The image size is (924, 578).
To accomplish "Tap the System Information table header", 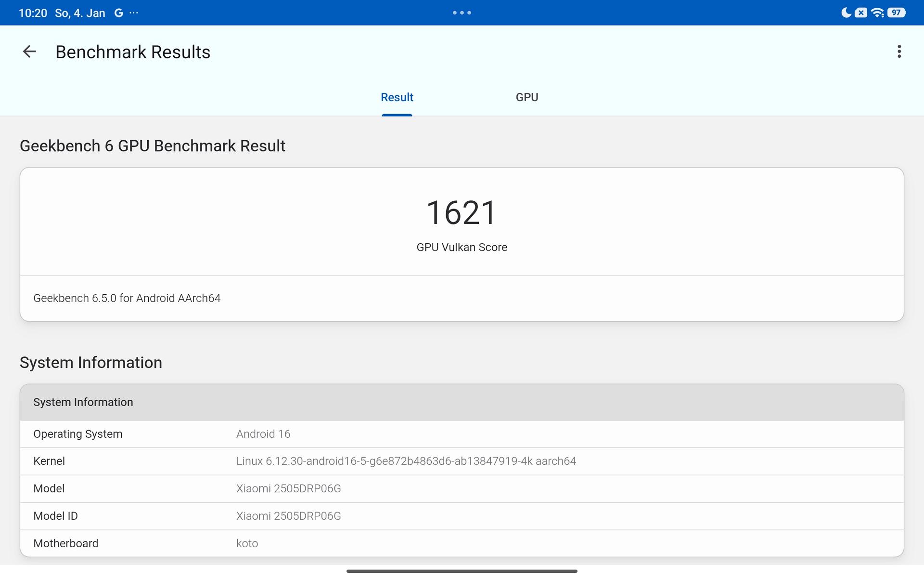I will click(x=461, y=402).
